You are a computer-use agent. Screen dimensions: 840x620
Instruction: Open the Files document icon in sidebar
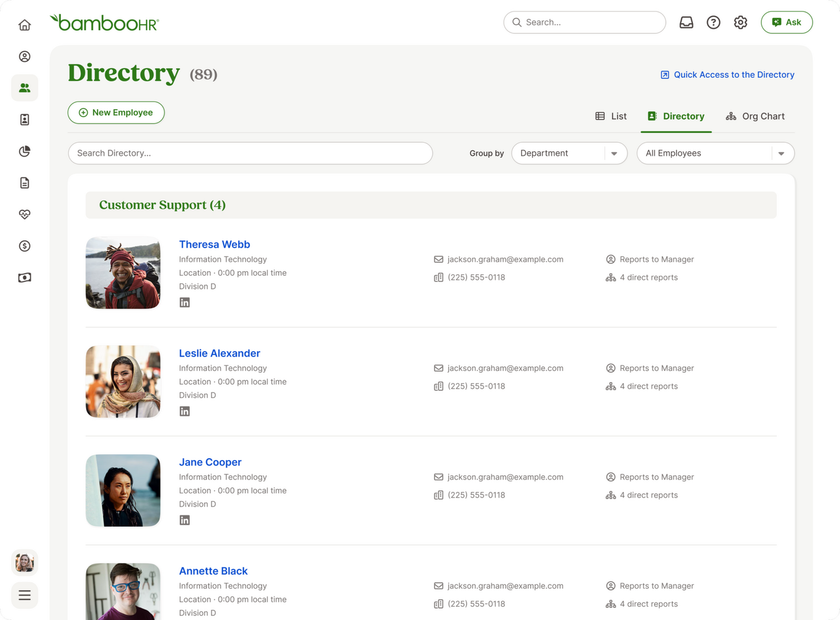pos(24,182)
